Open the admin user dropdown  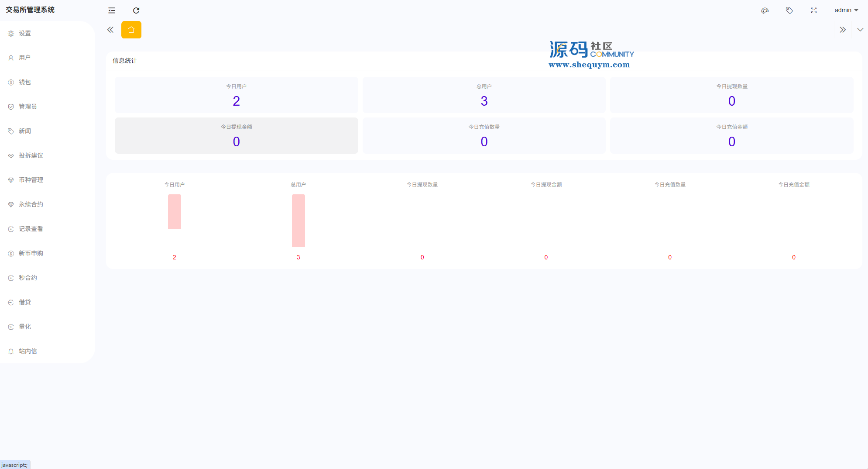(846, 10)
